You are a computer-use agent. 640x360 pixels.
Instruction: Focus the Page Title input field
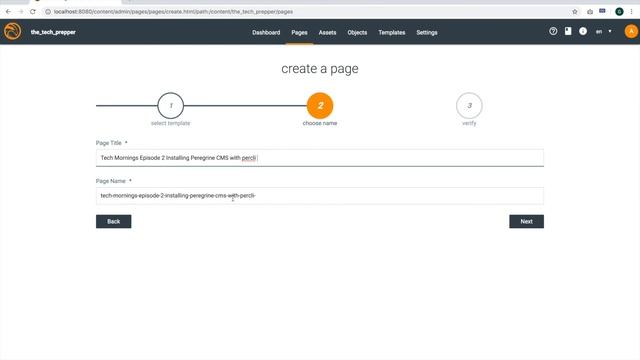point(320,158)
